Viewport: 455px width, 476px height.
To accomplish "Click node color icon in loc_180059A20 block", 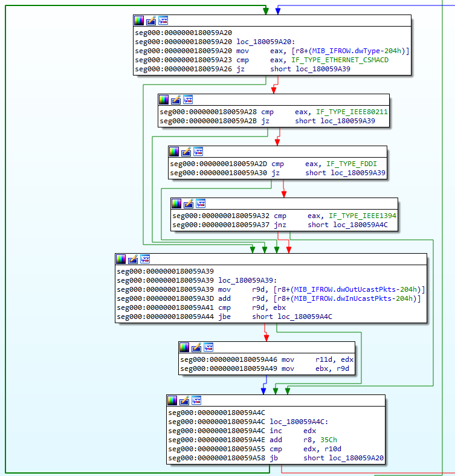I will pyautogui.click(x=139, y=21).
